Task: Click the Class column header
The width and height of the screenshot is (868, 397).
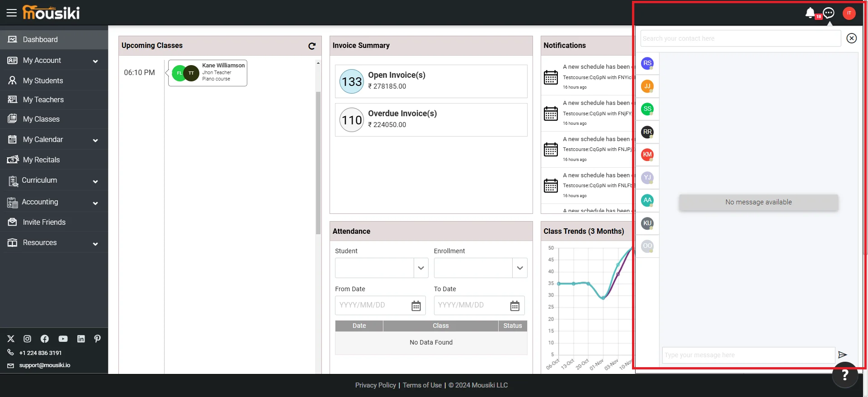Action: pyautogui.click(x=441, y=326)
